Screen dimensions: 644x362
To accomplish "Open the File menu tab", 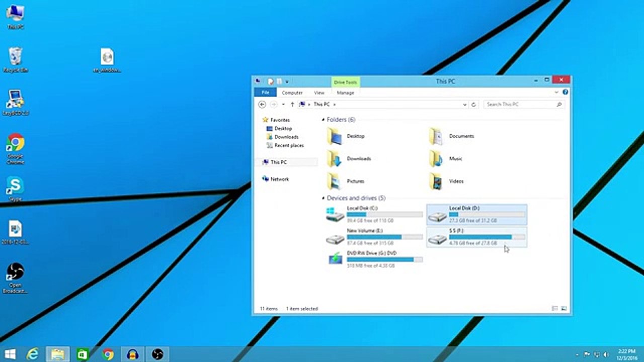I will (265, 93).
